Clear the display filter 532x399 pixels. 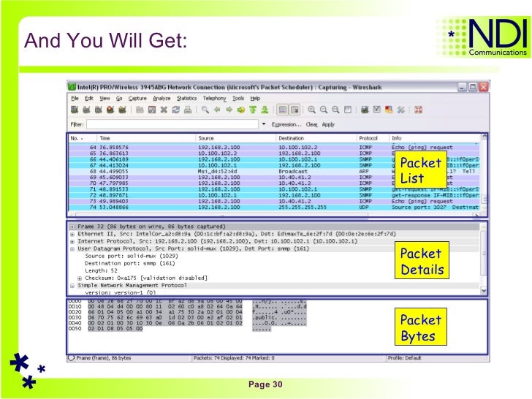click(312, 124)
